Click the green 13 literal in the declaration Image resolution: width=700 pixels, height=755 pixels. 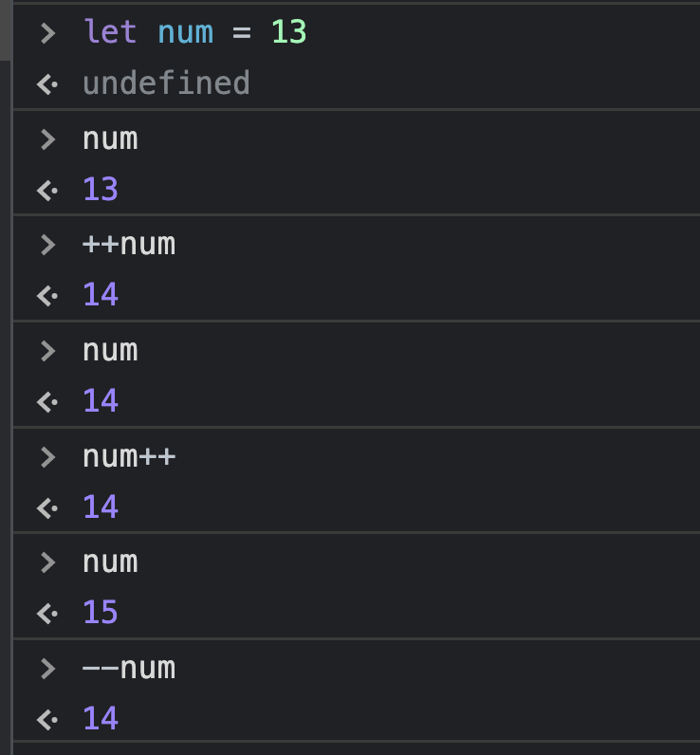pos(289,32)
